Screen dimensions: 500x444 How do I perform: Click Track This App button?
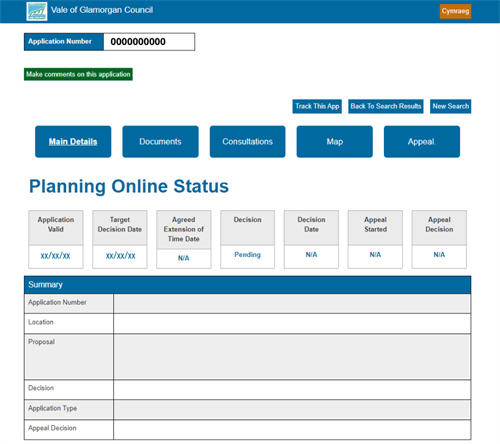[317, 106]
